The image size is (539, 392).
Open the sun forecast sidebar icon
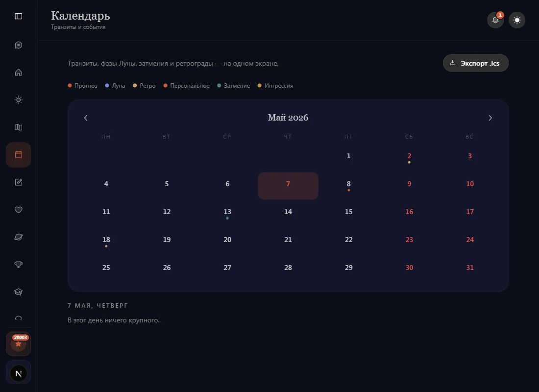pyautogui.click(x=19, y=100)
